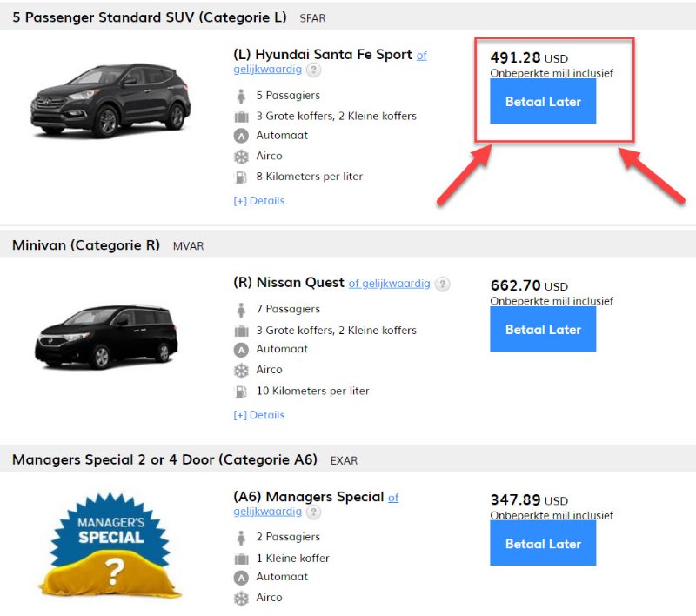This screenshot has width=696, height=616.
Task: Open 'of gelijkwaardig' link for Managers Special
Action: point(267,512)
